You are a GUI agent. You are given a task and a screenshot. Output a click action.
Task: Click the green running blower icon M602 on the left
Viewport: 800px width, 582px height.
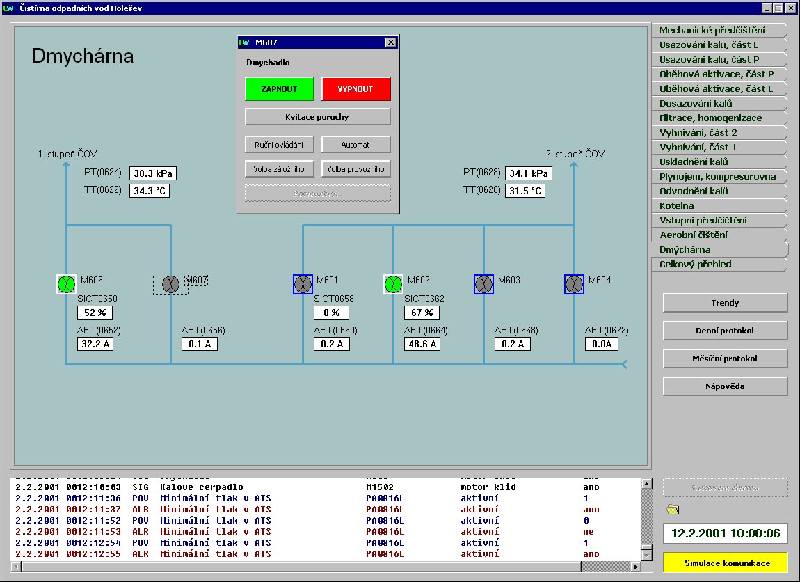(x=66, y=284)
